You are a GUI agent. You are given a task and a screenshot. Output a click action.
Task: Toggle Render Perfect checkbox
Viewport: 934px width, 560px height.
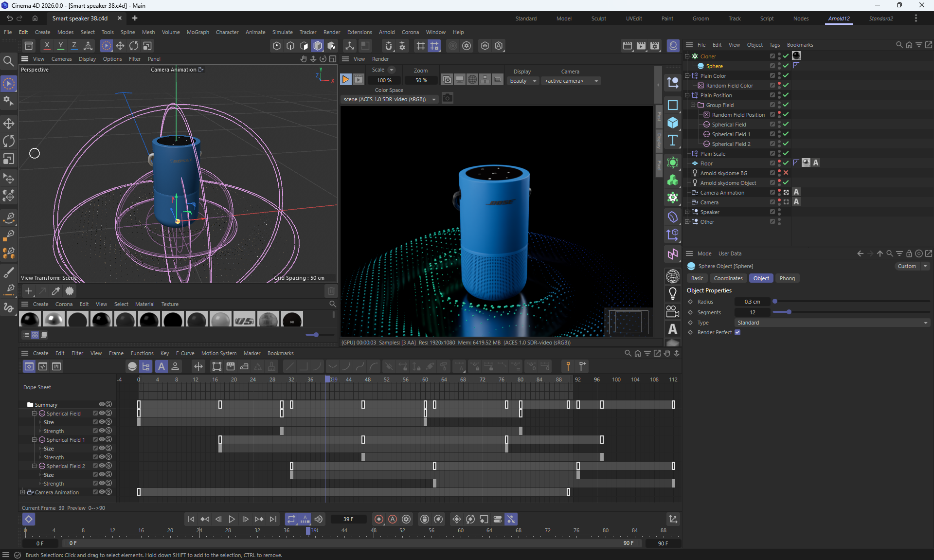tap(737, 332)
